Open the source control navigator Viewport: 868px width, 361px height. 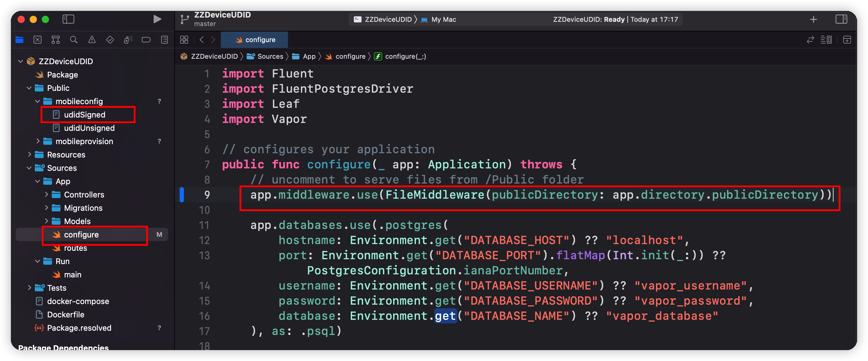tap(38, 40)
